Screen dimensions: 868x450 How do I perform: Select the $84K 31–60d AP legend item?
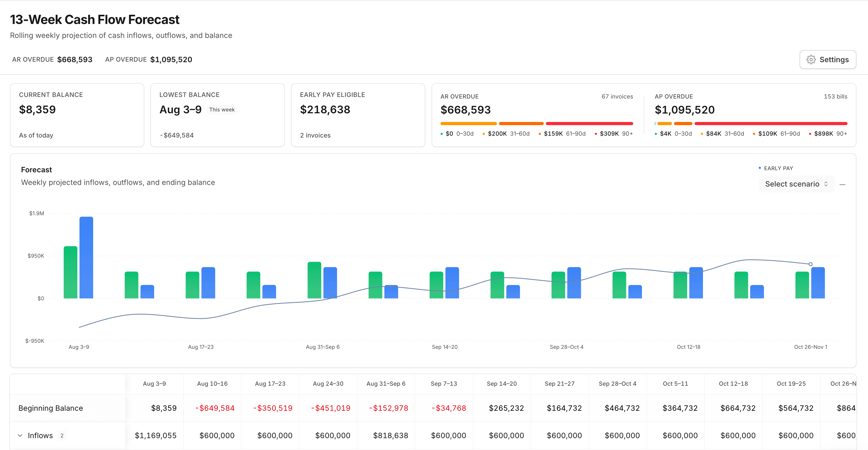pos(722,134)
